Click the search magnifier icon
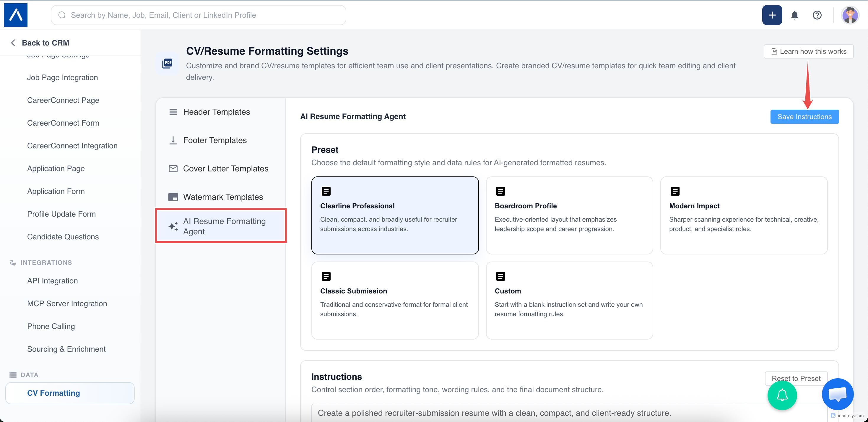This screenshot has width=868, height=422. point(62,15)
